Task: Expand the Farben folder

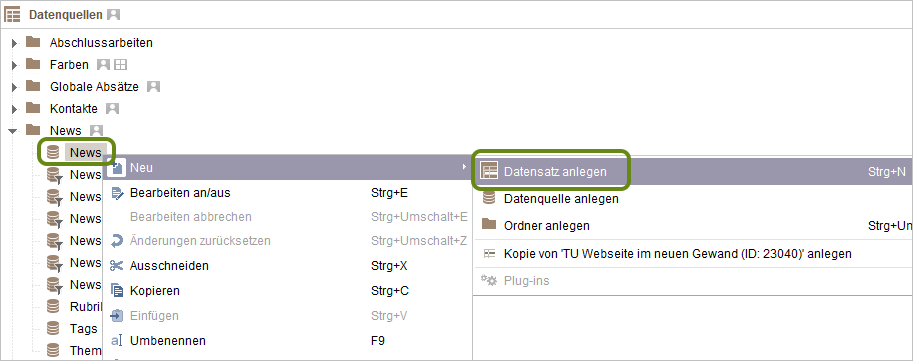Action: (14, 65)
